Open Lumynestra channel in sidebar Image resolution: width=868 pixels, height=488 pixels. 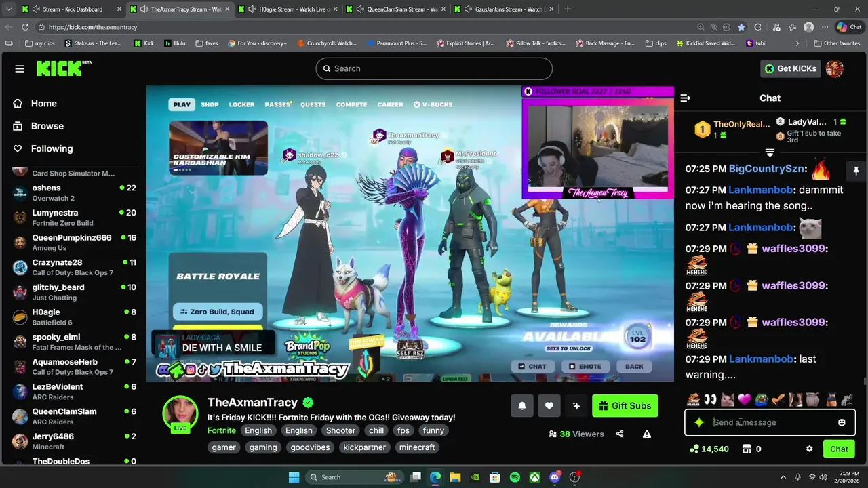coord(75,218)
